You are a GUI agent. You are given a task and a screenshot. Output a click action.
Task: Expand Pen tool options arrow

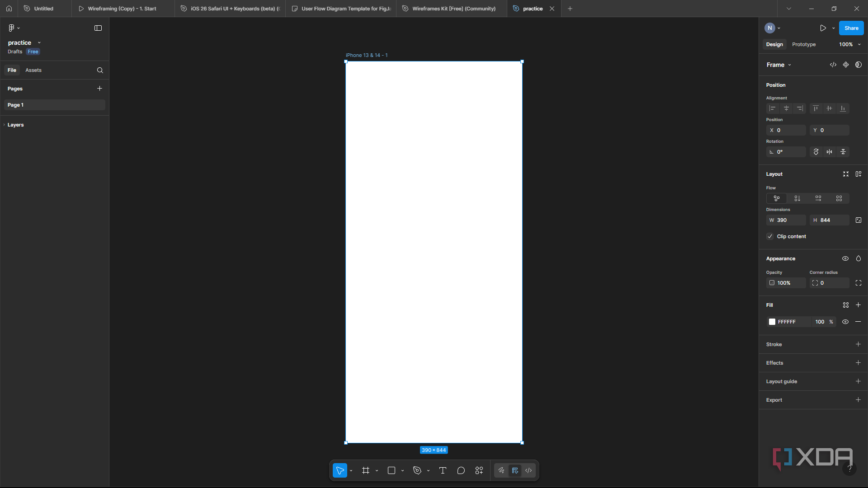coord(429,471)
